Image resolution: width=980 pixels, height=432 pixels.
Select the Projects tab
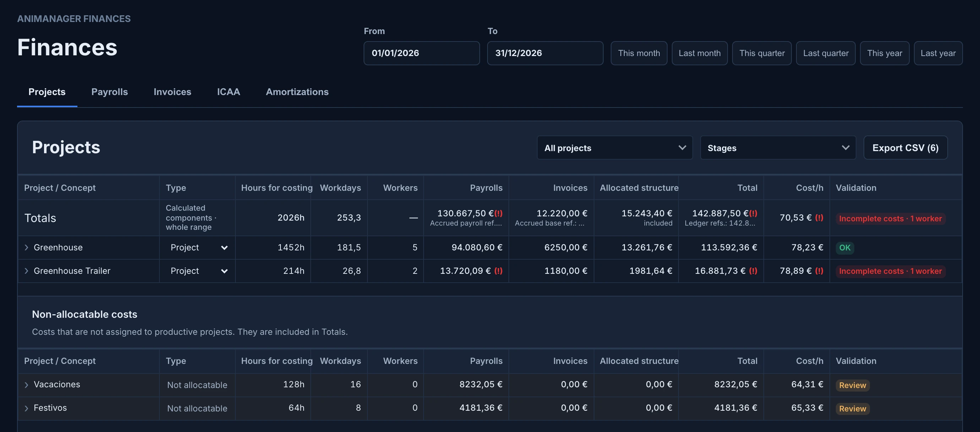coord(47,92)
